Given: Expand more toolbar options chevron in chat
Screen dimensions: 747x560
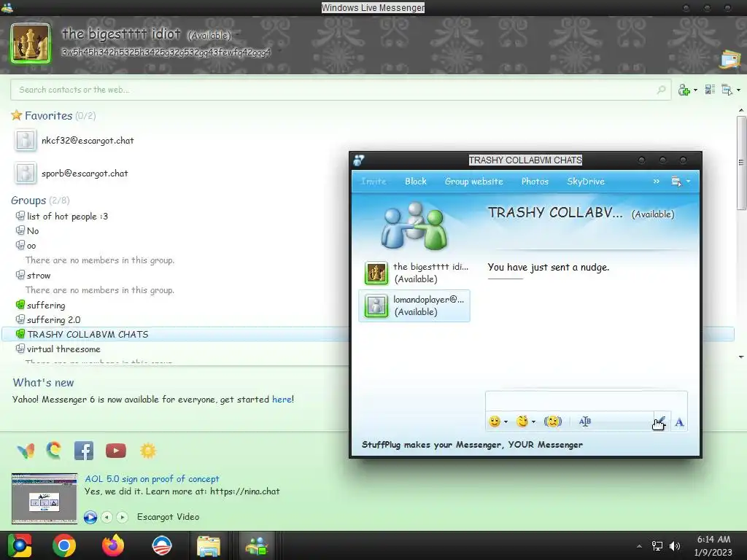Looking at the screenshot, I should [657, 182].
